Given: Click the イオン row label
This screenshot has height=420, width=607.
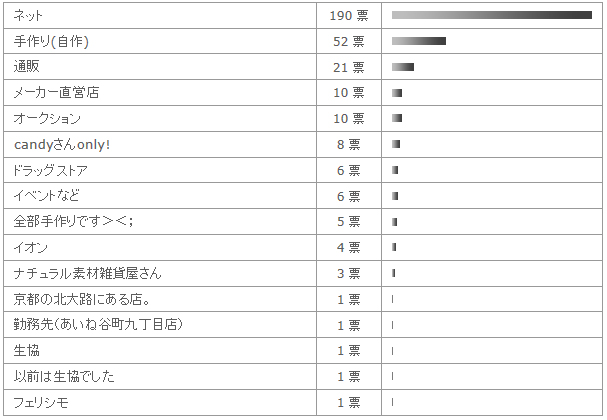Looking at the screenshot, I should [x=30, y=247].
